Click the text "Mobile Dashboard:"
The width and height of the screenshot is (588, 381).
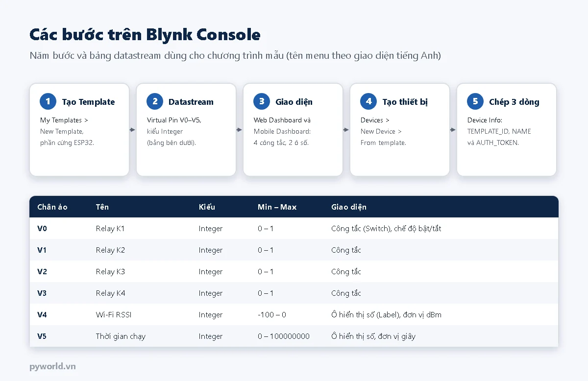pyautogui.click(x=282, y=131)
